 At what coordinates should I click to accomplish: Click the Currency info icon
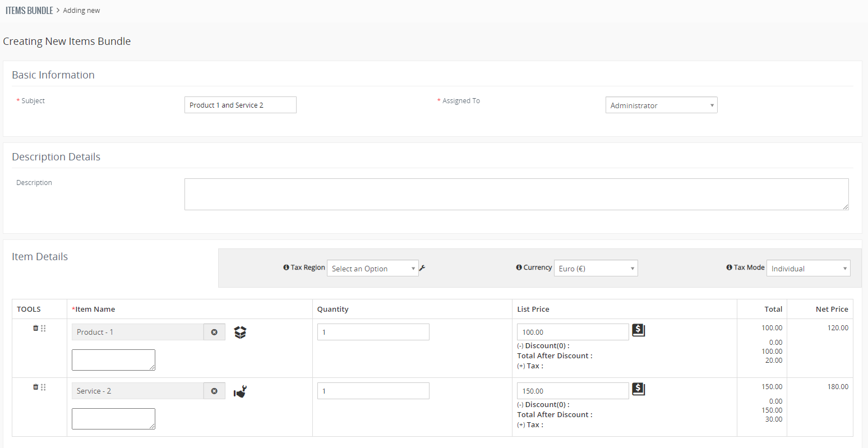pos(519,267)
